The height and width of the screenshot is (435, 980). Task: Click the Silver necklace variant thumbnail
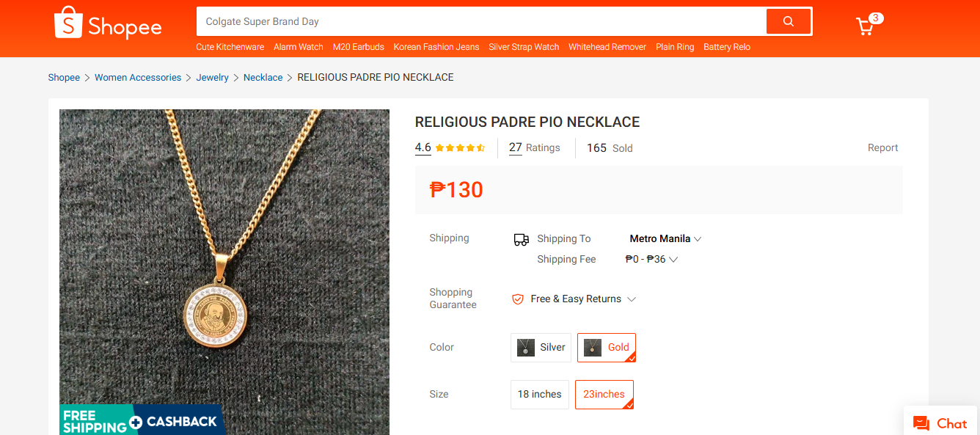[526, 347]
